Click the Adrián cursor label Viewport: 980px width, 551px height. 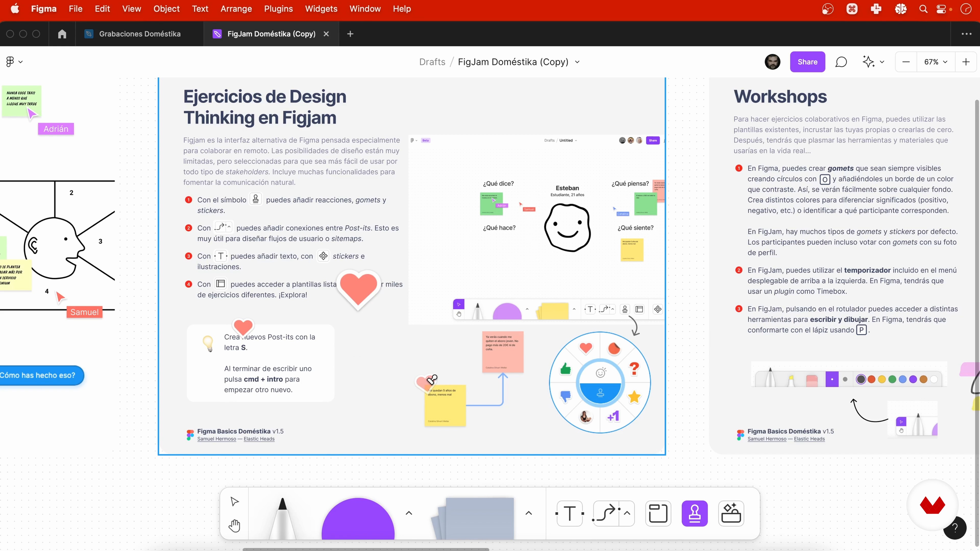pyautogui.click(x=56, y=129)
